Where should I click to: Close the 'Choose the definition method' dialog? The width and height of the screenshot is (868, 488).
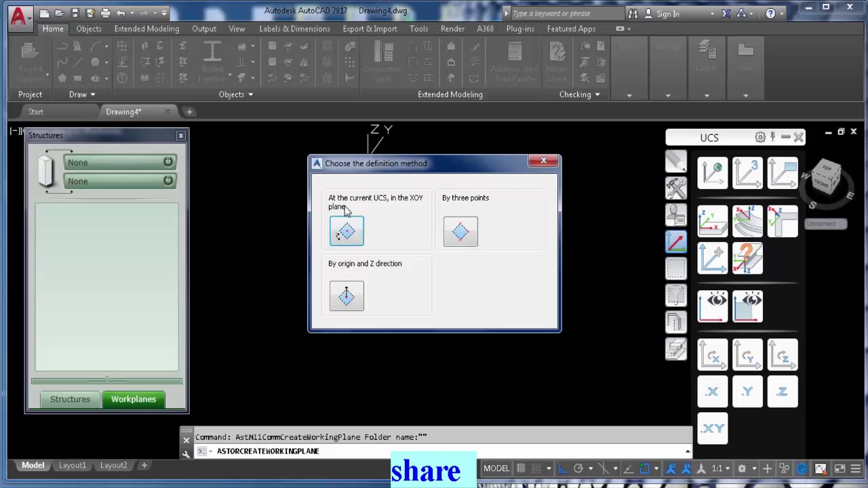[x=543, y=161]
